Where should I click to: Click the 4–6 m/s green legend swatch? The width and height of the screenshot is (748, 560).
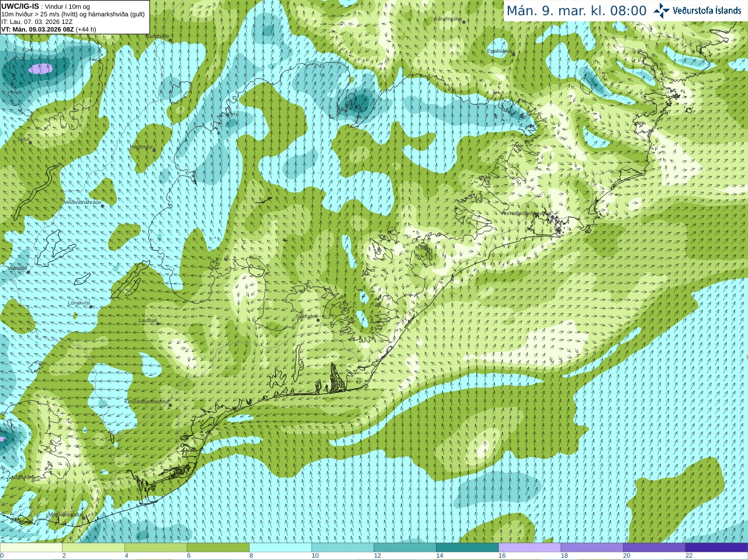coord(155,548)
